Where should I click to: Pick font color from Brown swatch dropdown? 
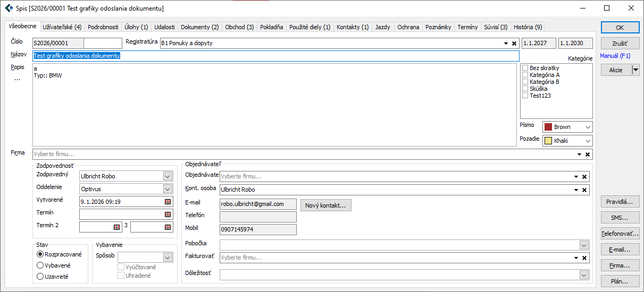(x=567, y=127)
